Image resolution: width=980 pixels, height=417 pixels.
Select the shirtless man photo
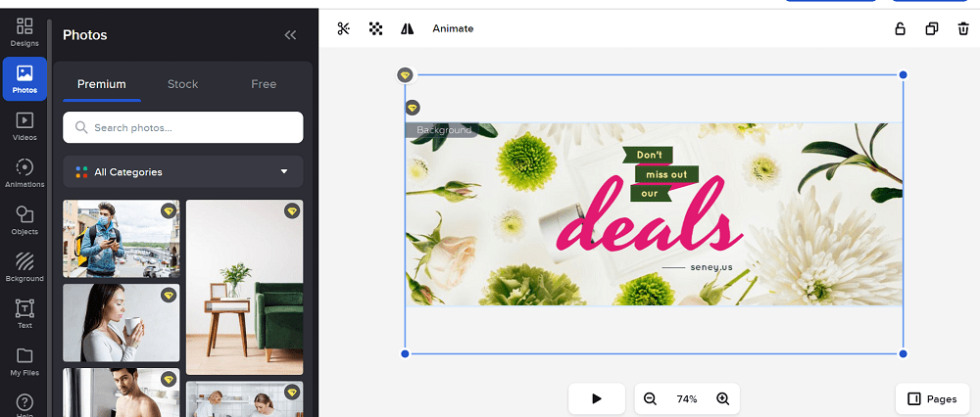pyautogui.click(x=122, y=393)
